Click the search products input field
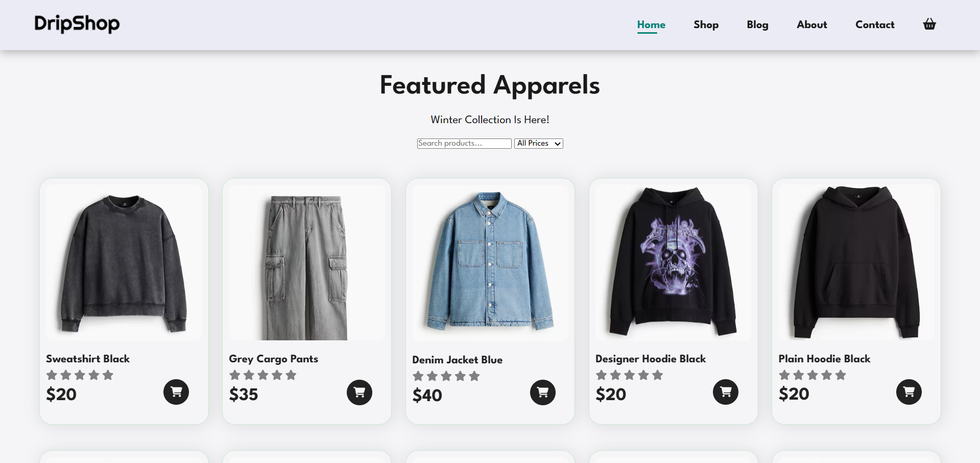Screen dimensions: 980x463 (x=464, y=144)
